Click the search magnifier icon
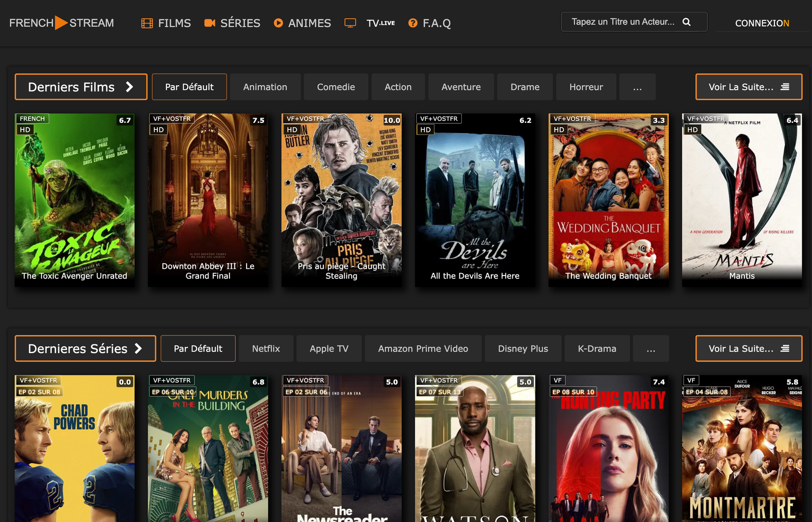 [687, 22]
